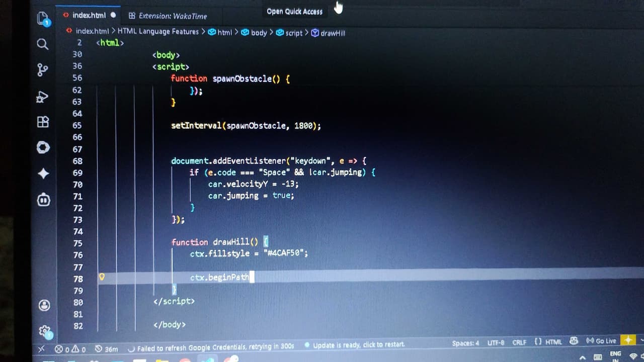Click the closing </body> tag on line 82
This screenshot has width=644, height=362.
pos(170,325)
